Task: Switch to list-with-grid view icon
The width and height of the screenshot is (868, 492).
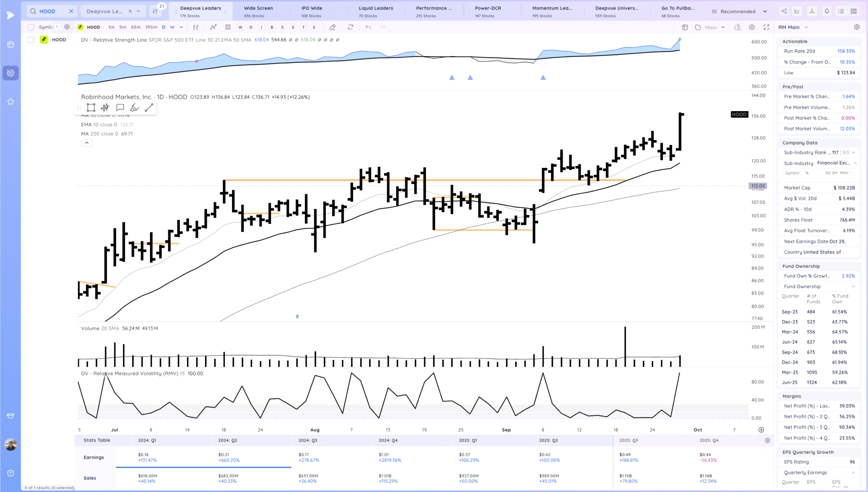Action: [854, 11]
